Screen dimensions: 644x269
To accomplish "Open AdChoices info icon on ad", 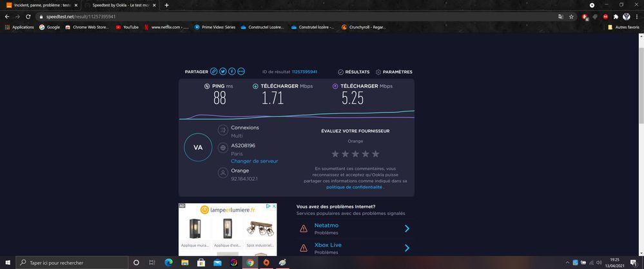I will click(x=268, y=207).
